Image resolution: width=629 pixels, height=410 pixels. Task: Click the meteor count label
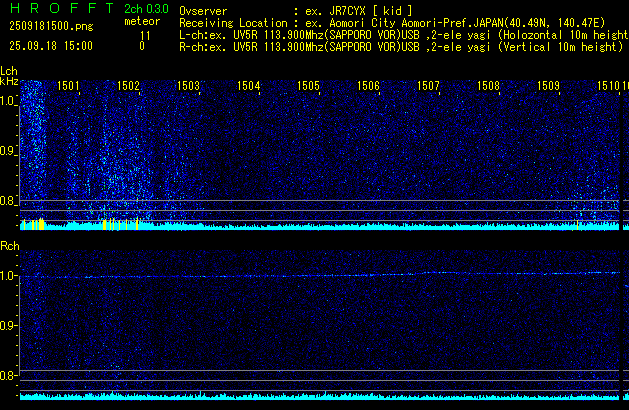[x=141, y=21]
